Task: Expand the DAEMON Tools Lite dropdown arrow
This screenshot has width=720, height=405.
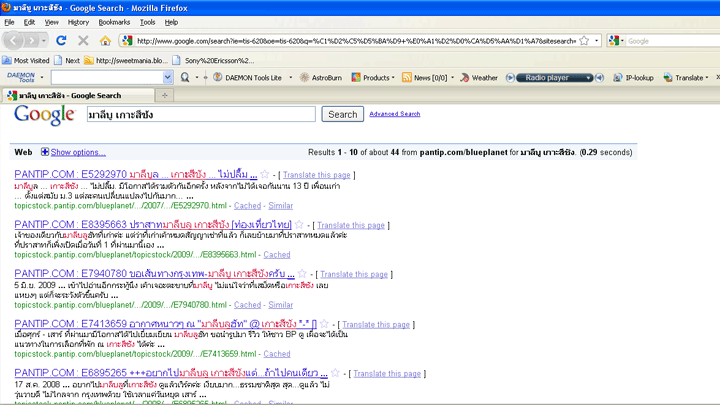Action: 290,78
